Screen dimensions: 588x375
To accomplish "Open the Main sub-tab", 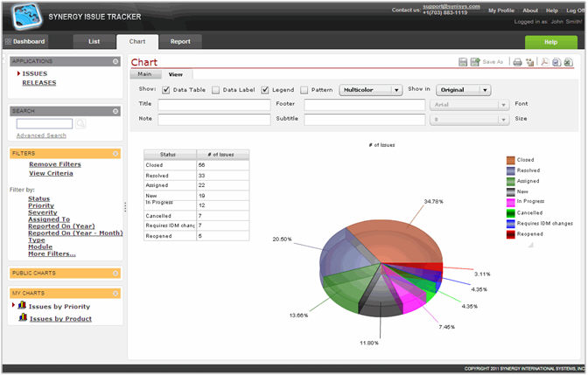I will [x=144, y=74].
